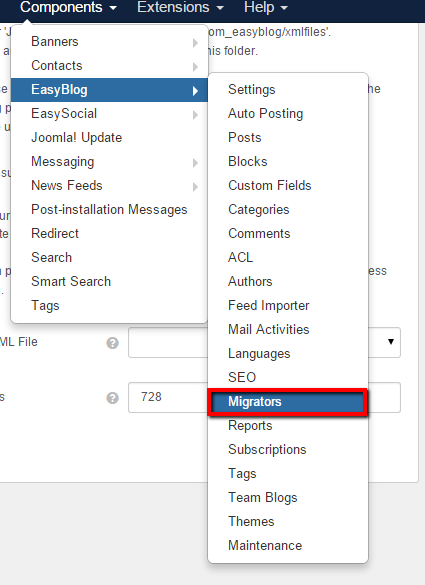This screenshot has width=425, height=585.
Task: Select Banners in Components menu
Action: (109, 42)
